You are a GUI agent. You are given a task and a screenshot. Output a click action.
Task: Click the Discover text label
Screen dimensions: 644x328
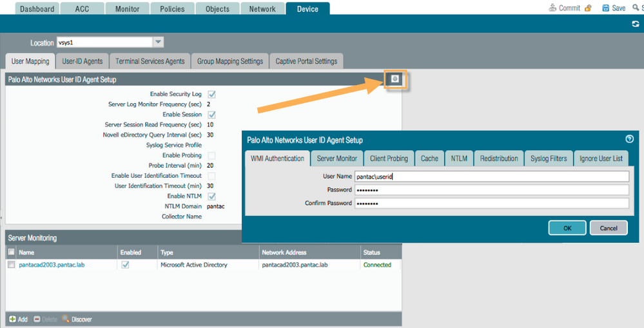pos(82,320)
